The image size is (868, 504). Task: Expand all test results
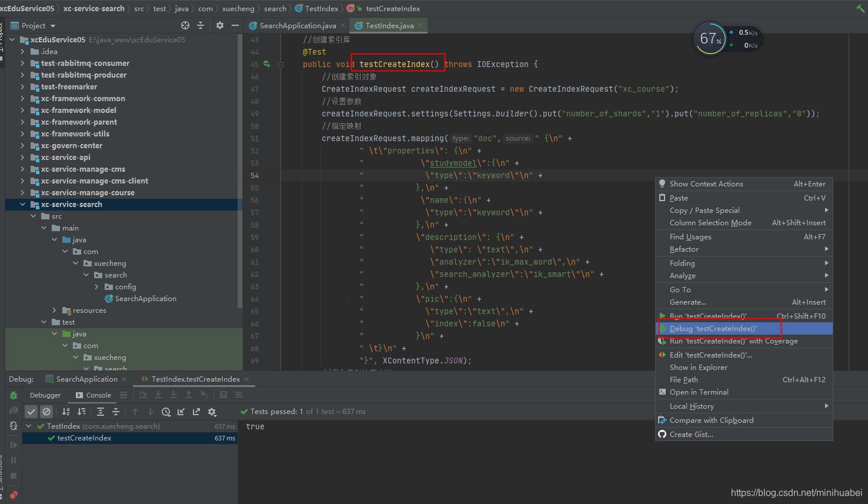(101, 412)
